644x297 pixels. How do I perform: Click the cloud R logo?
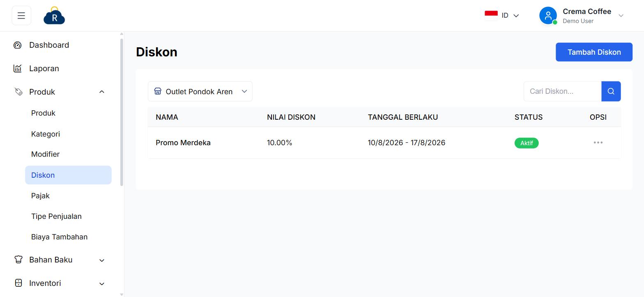click(54, 16)
